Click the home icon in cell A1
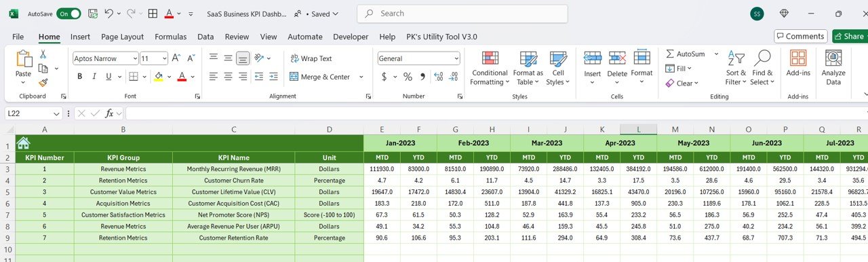Image resolution: width=868 pixels, height=262 pixels. pyautogui.click(x=23, y=143)
